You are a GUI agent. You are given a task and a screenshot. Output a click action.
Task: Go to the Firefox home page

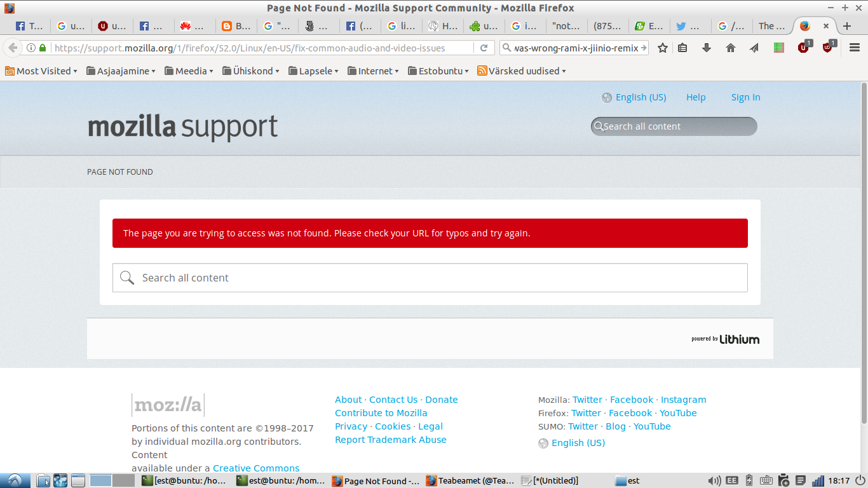tap(731, 48)
